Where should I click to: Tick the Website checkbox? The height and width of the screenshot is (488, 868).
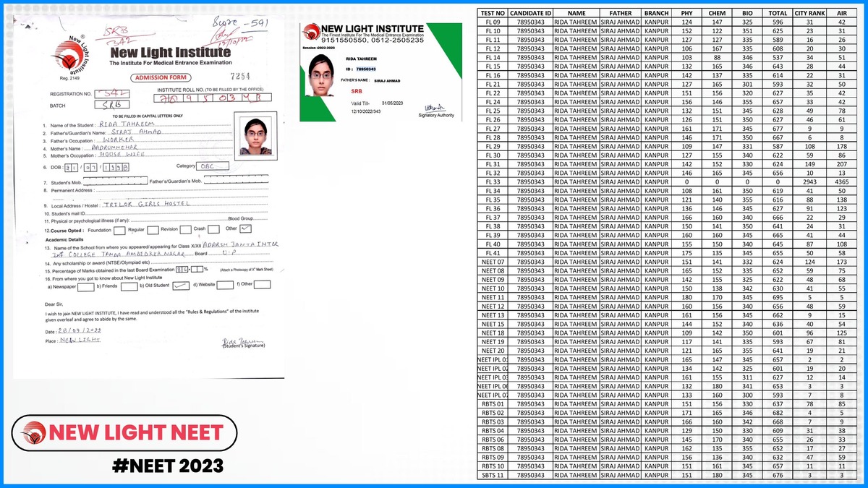[229, 286]
